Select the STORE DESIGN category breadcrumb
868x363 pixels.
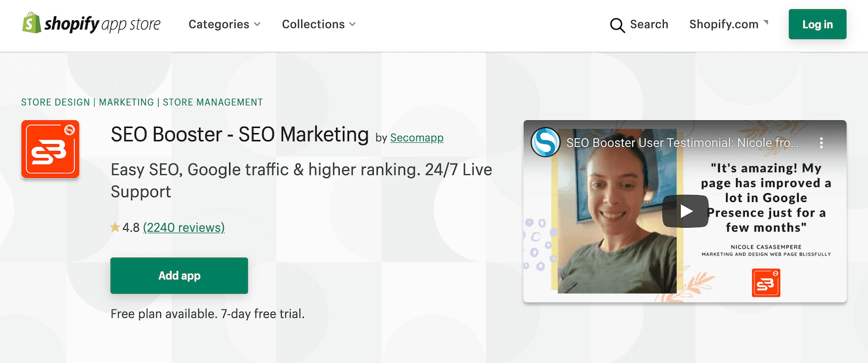[x=55, y=102]
